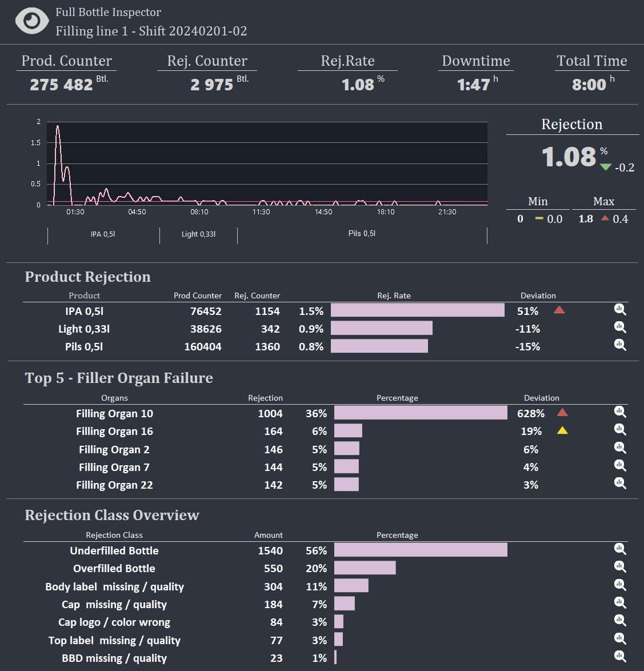Click the Filling Organ 10 percentage bar
Image resolution: width=644 pixels, height=671 pixels.
pyautogui.click(x=421, y=413)
